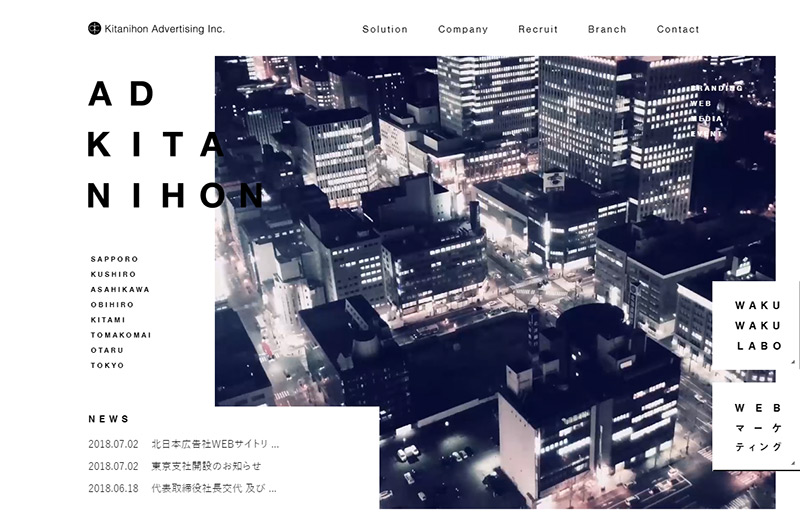
Task: Click the MEDIA overlay link
Action: [x=707, y=119]
